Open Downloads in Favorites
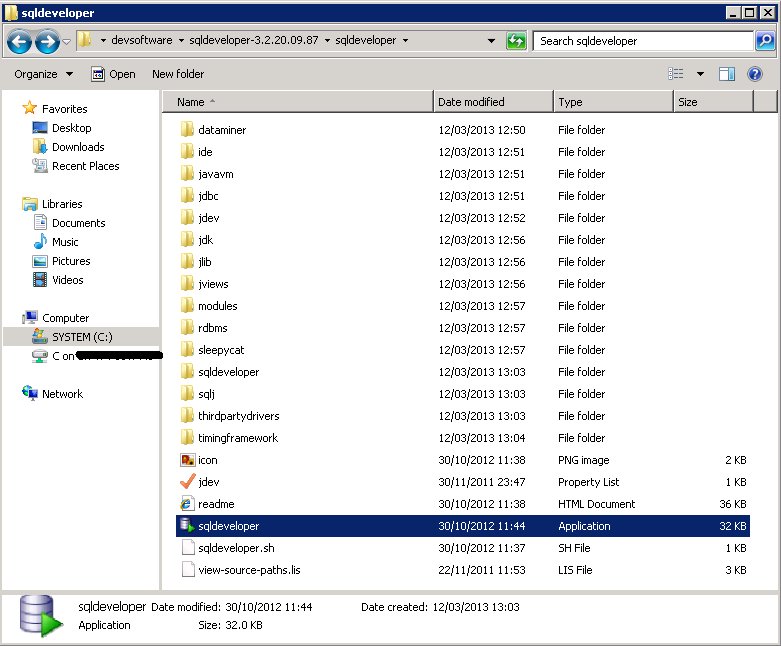Screen dimensions: 781x646 (x=78, y=147)
